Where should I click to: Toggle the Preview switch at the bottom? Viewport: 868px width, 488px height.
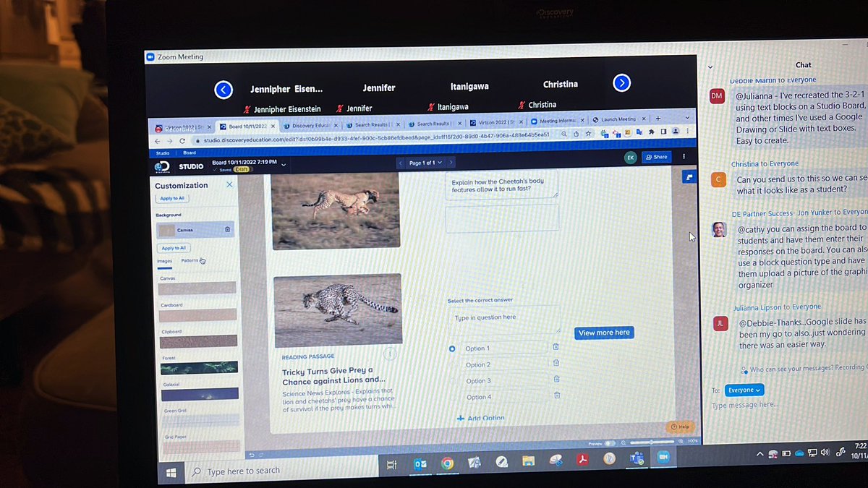coord(609,442)
